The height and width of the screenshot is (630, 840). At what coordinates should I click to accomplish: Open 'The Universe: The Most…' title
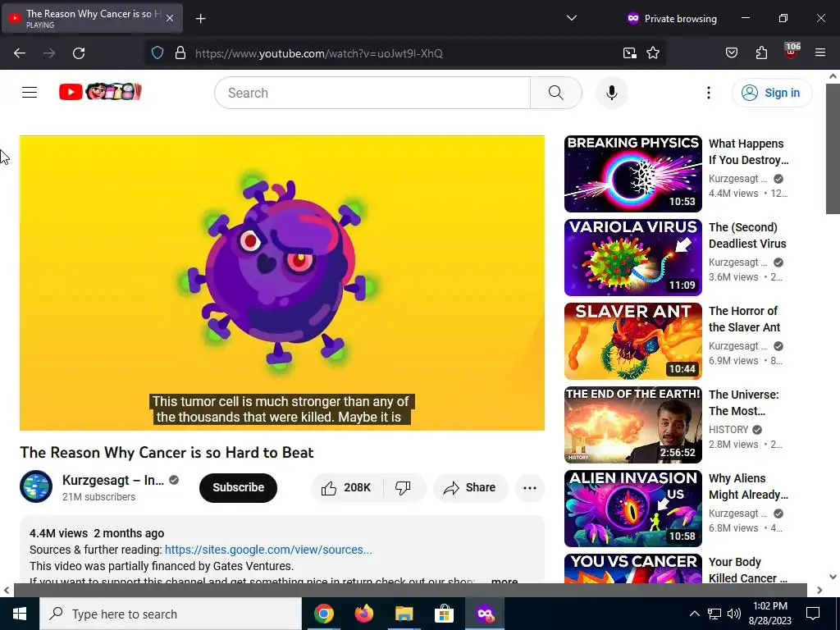[743, 402]
